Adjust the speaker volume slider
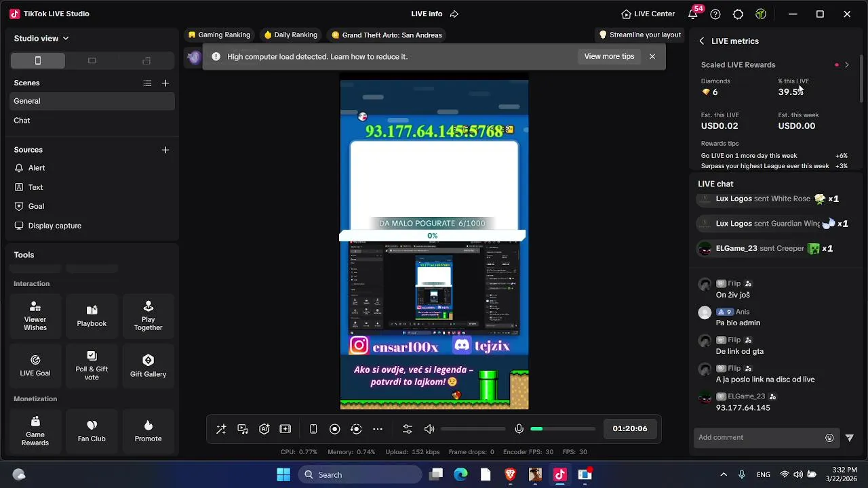 (x=473, y=429)
